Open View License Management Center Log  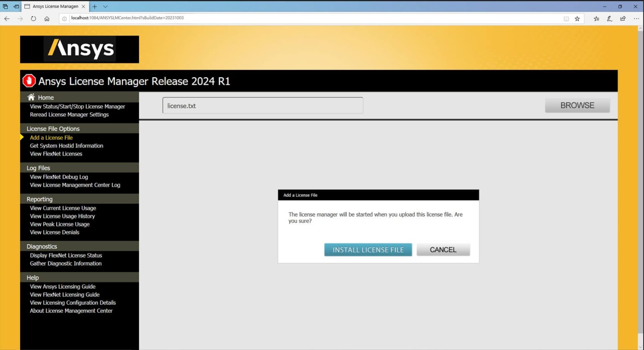pos(75,185)
